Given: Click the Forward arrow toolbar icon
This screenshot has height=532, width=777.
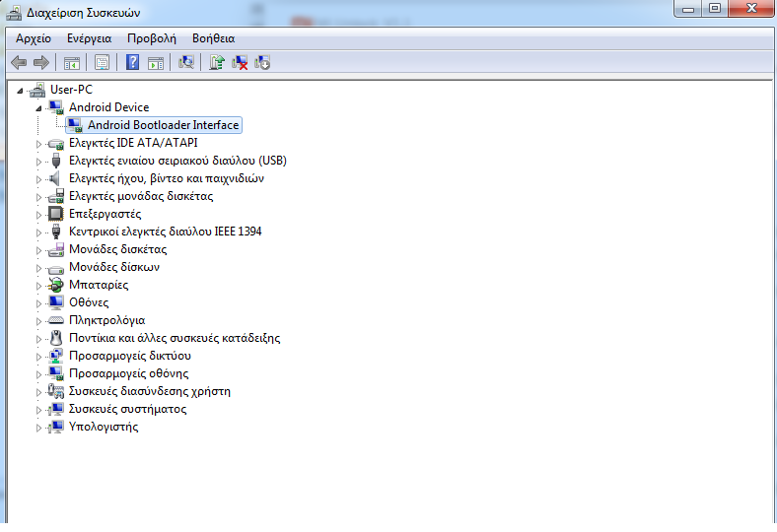Looking at the screenshot, I should pos(41,62).
